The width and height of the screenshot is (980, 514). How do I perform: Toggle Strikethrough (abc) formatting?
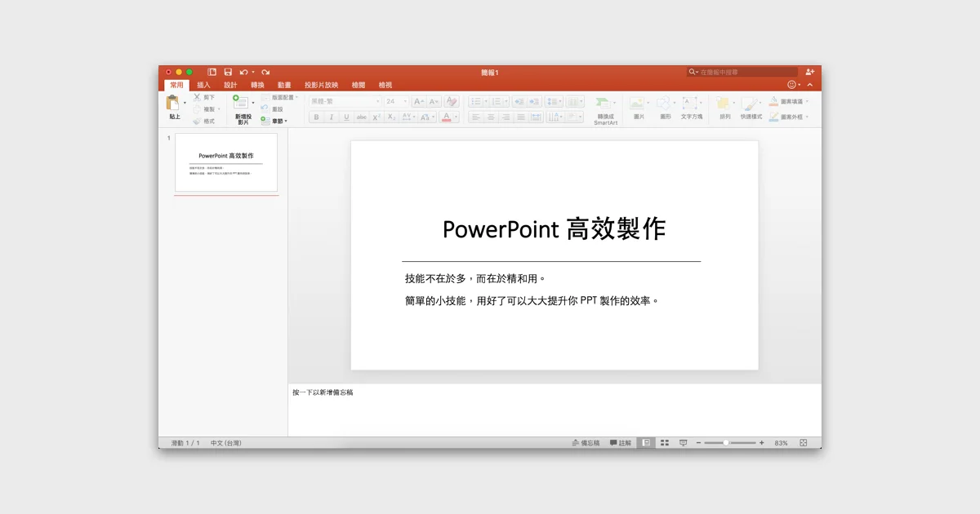pyautogui.click(x=362, y=117)
